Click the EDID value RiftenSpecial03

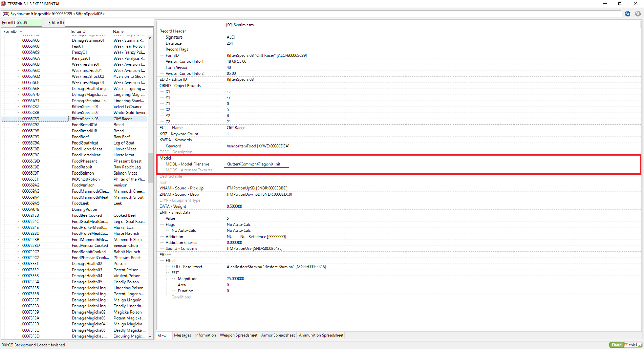pos(240,79)
